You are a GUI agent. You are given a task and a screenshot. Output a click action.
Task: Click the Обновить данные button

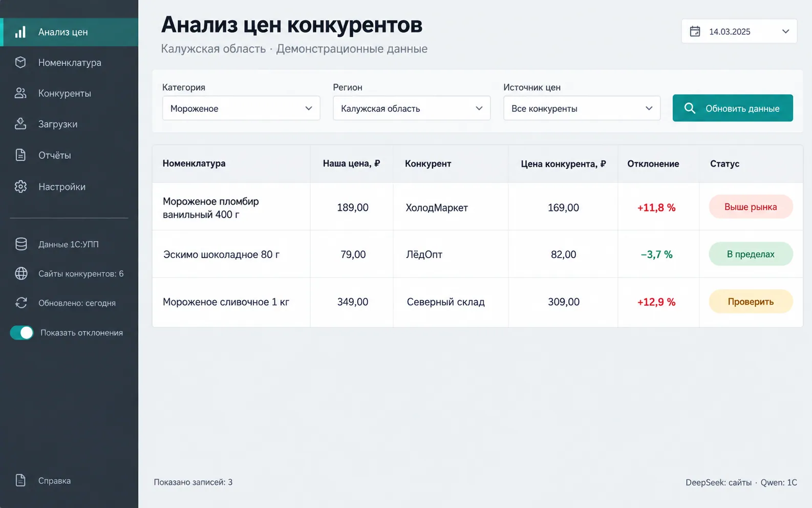coord(733,108)
